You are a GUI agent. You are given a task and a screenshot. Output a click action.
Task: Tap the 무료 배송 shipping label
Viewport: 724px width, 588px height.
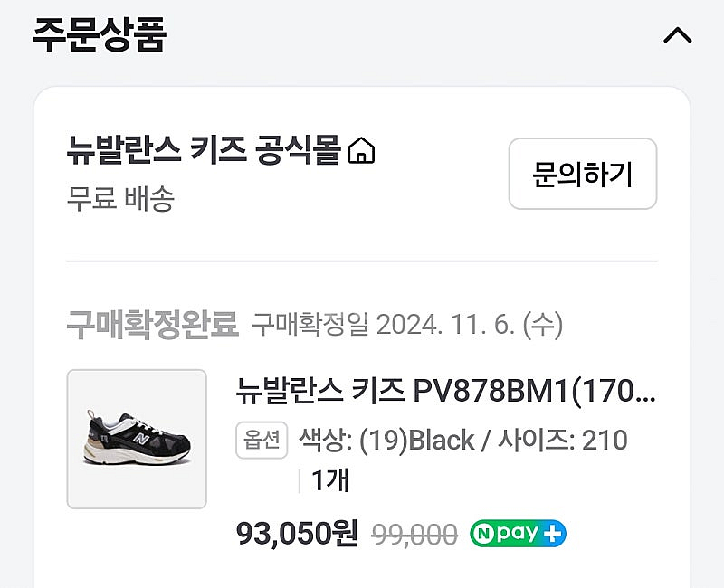(120, 198)
